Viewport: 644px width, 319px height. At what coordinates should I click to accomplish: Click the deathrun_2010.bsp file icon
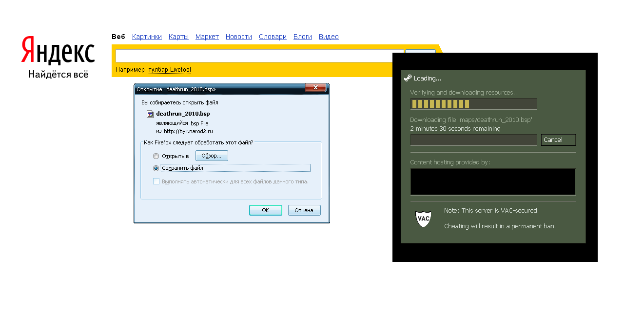tap(151, 114)
